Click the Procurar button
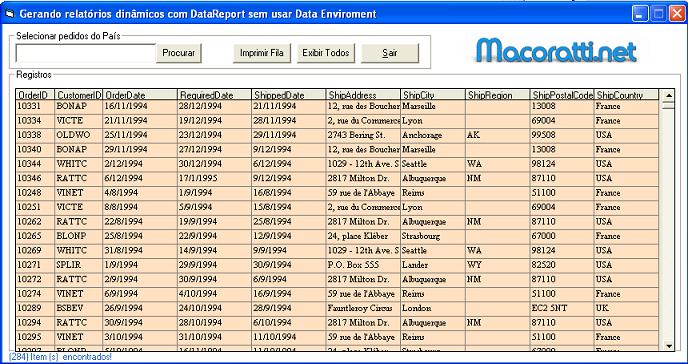The image size is (688, 364). click(x=179, y=53)
